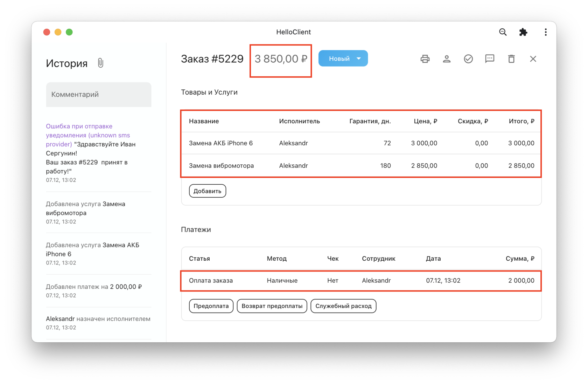Select the Замена АКБ iPhone 6 row
Viewport: 588px width, 384px height.
tap(361, 143)
